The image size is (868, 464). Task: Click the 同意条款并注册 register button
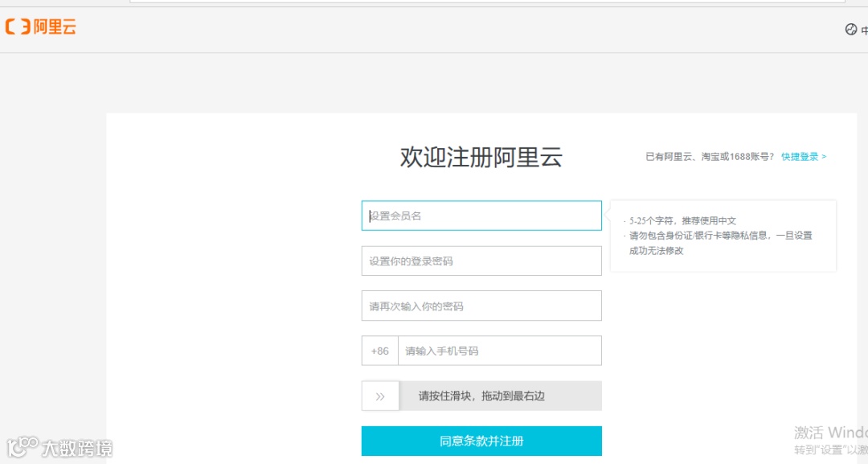(481, 441)
